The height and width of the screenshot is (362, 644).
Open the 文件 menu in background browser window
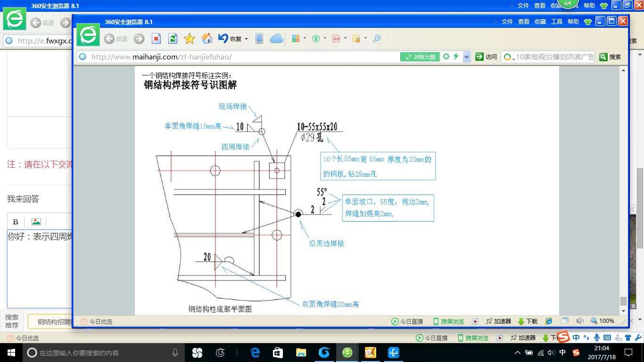(523, 6)
